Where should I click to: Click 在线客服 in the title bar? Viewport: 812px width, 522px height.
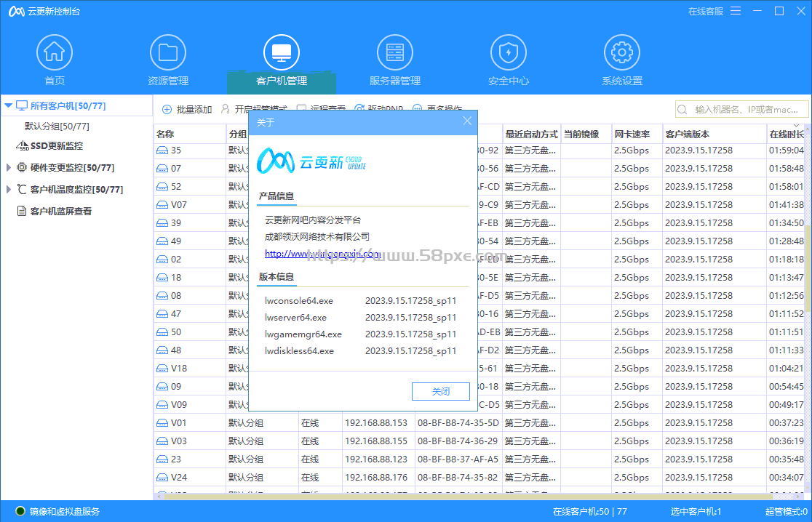(705, 12)
